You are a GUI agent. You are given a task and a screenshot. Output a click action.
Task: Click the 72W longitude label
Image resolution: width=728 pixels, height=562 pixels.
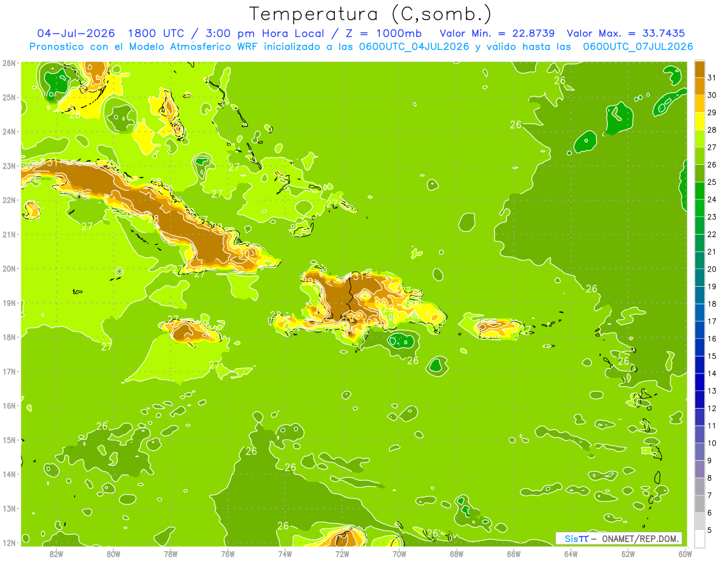click(x=342, y=553)
